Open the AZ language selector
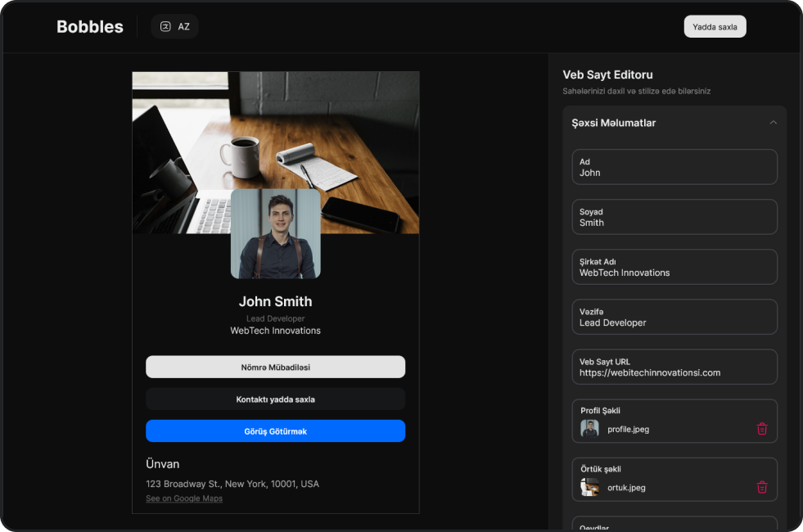The height and width of the screenshot is (532, 803). pyautogui.click(x=174, y=27)
